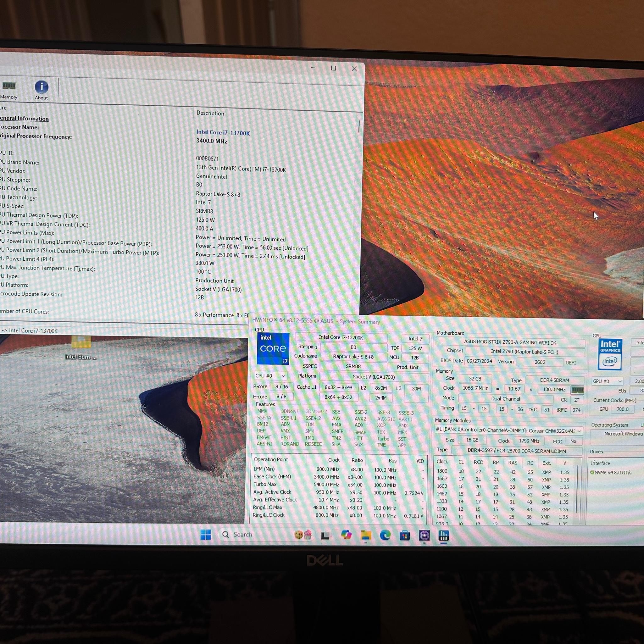Click the Turbo Max operating point row

[338, 485]
